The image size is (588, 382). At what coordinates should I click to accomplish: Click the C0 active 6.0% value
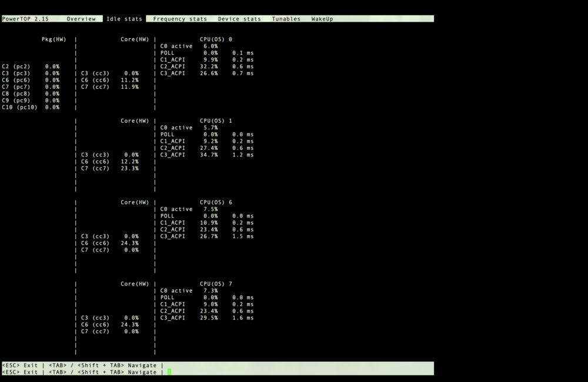pyautogui.click(x=211, y=46)
